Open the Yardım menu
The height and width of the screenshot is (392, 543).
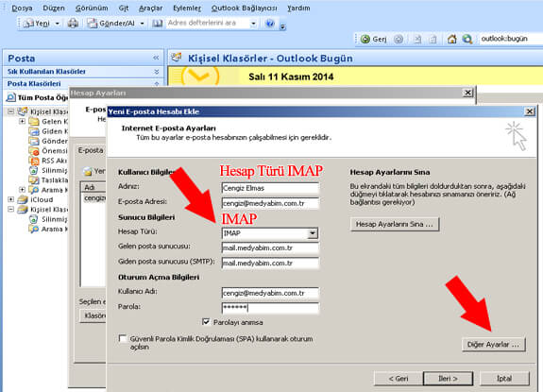(x=298, y=8)
